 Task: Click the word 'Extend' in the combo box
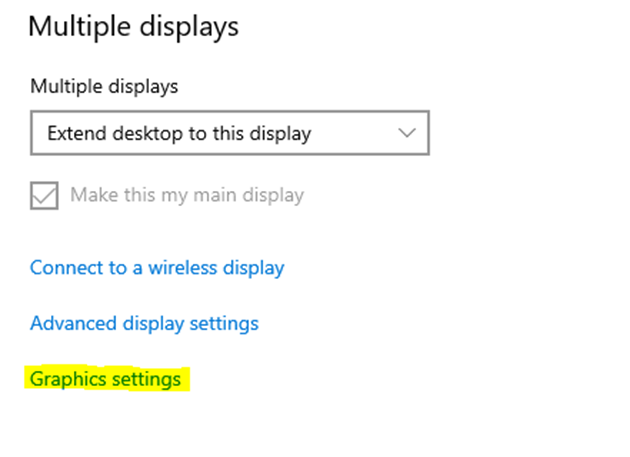click(x=75, y=133)
